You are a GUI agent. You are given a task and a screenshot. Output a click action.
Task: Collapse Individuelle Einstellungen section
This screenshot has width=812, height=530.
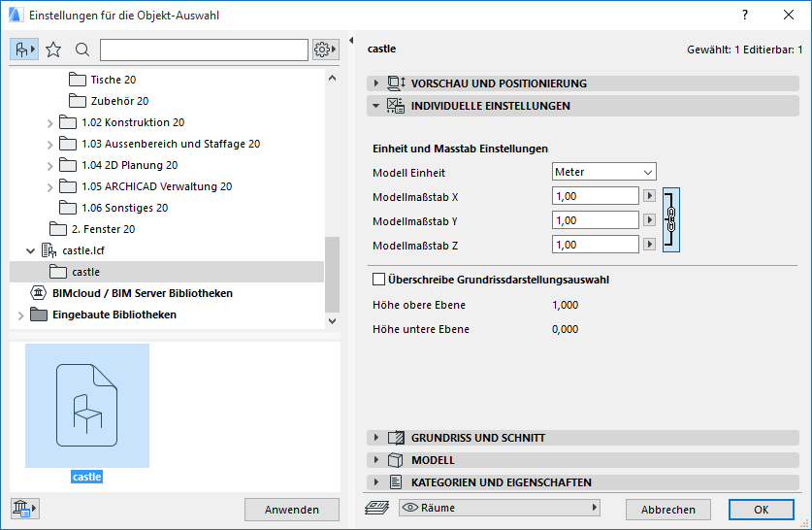tap(376, 106)
